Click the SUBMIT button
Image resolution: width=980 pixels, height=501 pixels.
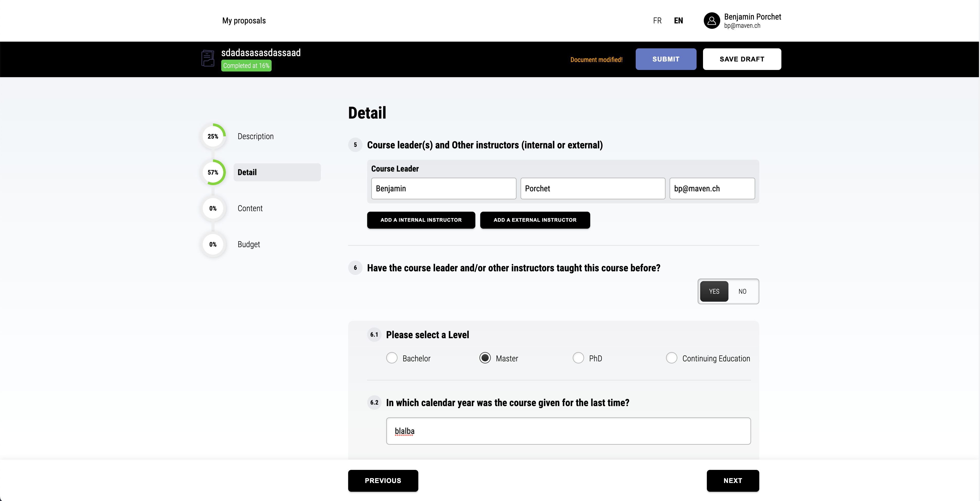(666, 59)
